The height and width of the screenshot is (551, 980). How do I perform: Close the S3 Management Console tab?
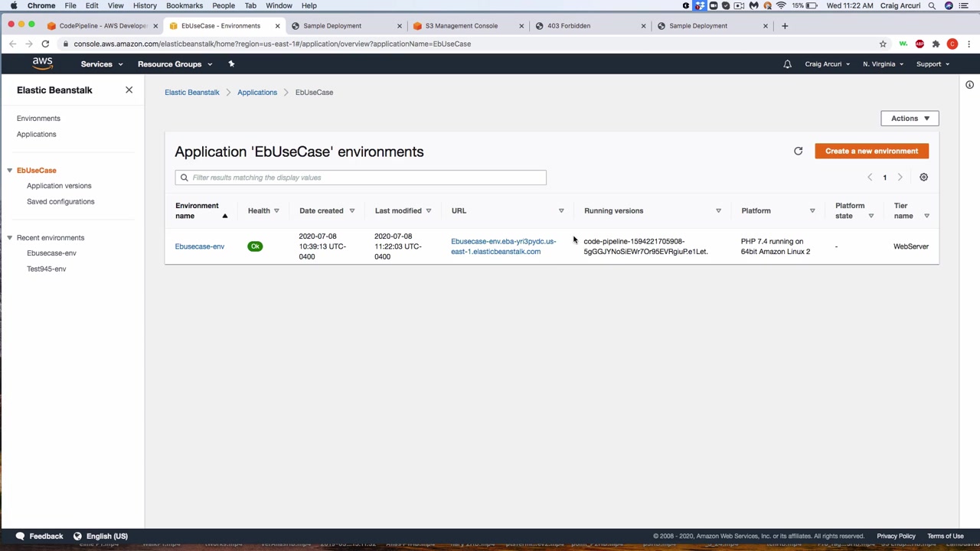point(521,26)
